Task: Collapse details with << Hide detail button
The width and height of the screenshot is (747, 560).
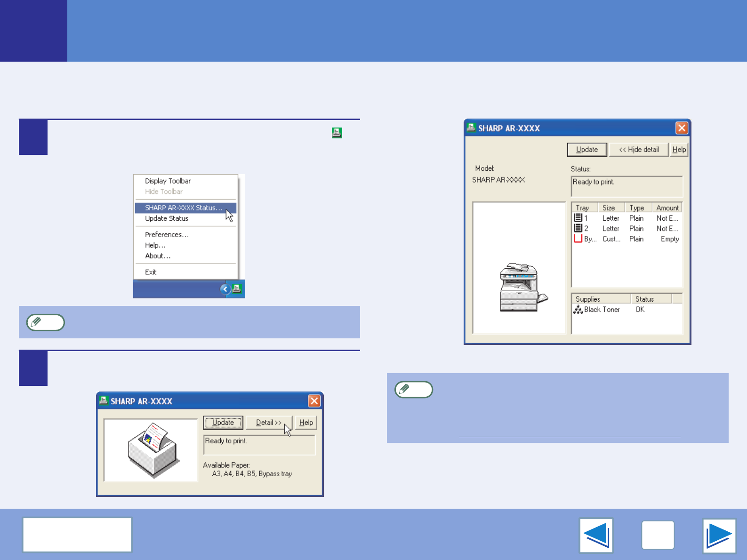Action: click(x=639, y=150)
